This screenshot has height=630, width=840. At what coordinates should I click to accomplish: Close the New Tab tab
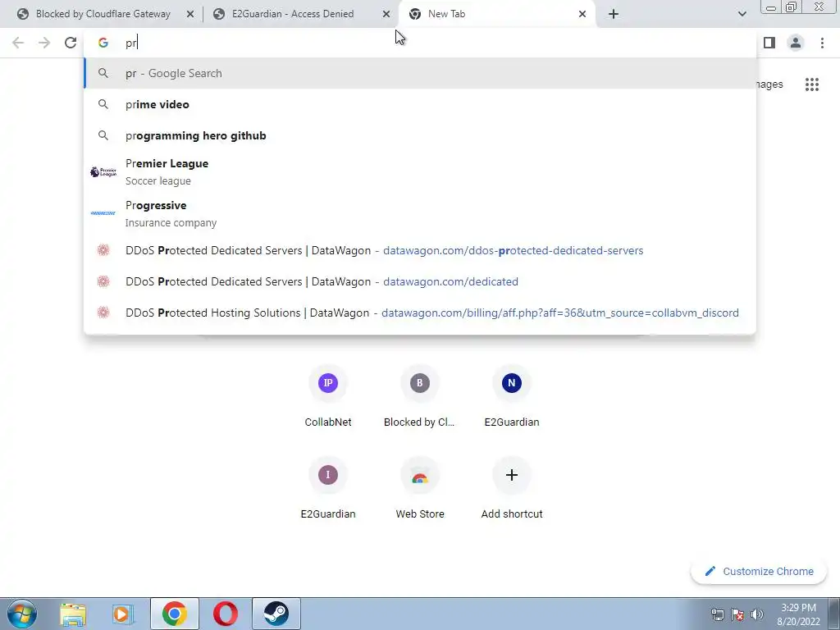click(x=582, y=15)
